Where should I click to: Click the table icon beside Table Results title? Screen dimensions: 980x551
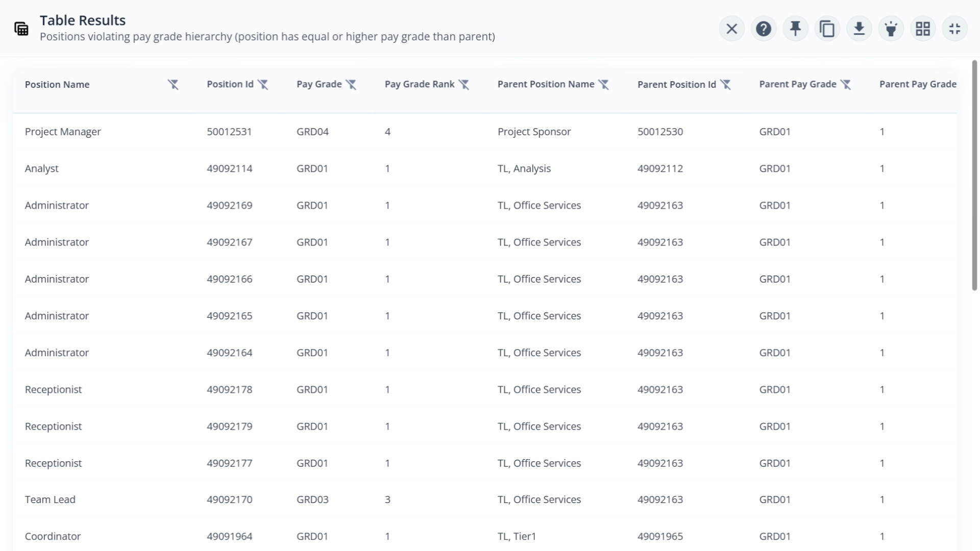tap(21, 29)
